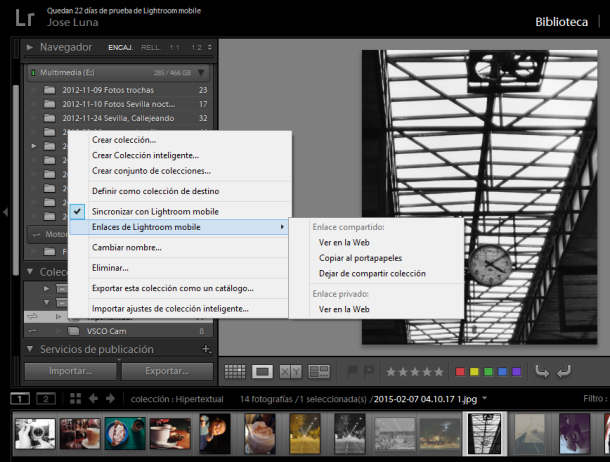Click folder icon of 2012-11-24 Sevilla
Image resolution: width=610 pixels, height=462 pixels.
49,118
